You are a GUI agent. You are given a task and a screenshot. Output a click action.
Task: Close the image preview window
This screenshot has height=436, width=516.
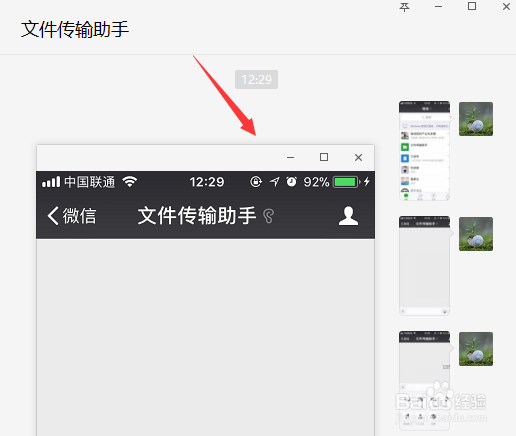358,157
